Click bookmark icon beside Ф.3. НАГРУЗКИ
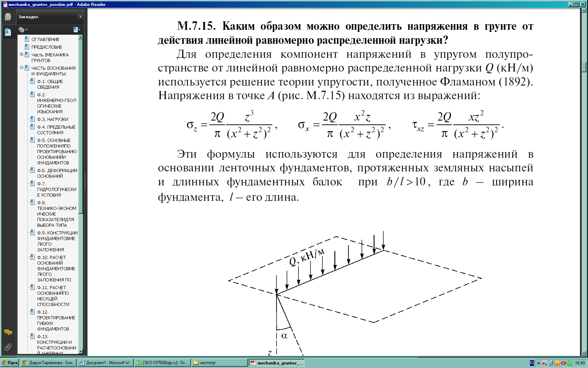 pos(33,119)
